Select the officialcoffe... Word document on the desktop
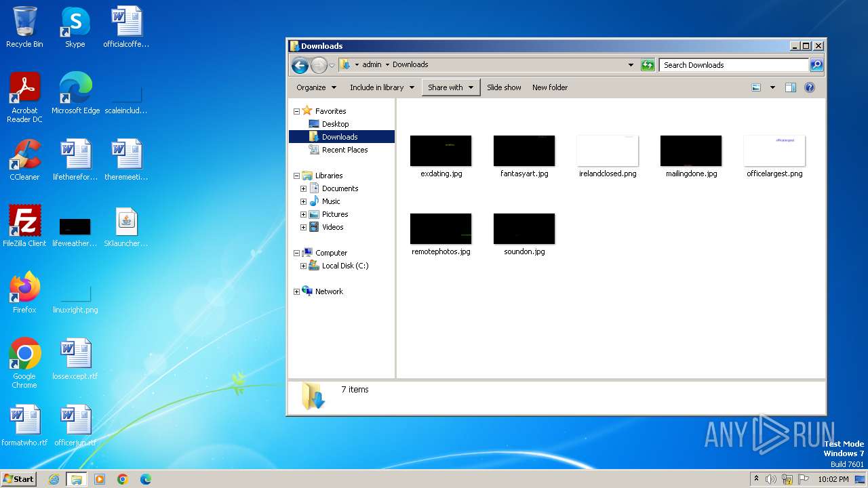 (x=126, y=27)
